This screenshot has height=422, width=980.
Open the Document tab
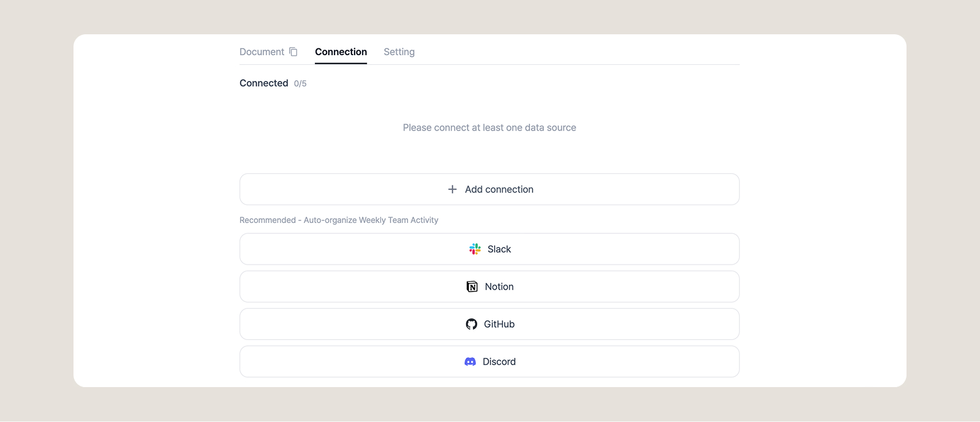pyautogui.click(x=262, y=52)
